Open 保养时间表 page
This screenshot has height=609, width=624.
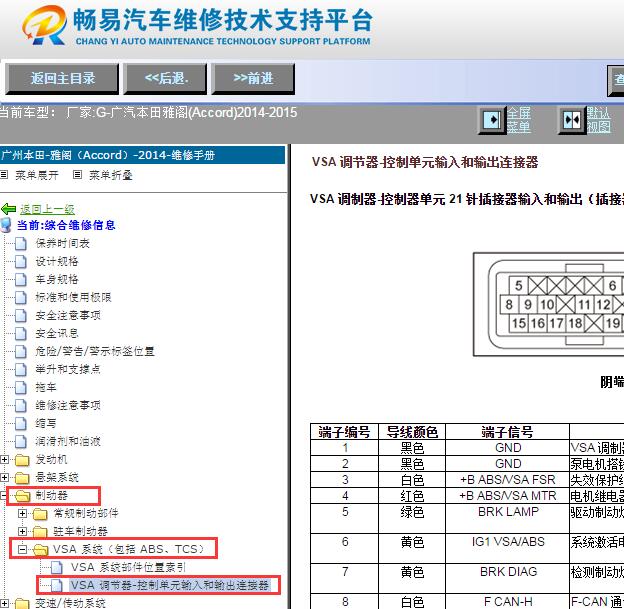pos(62,243)
